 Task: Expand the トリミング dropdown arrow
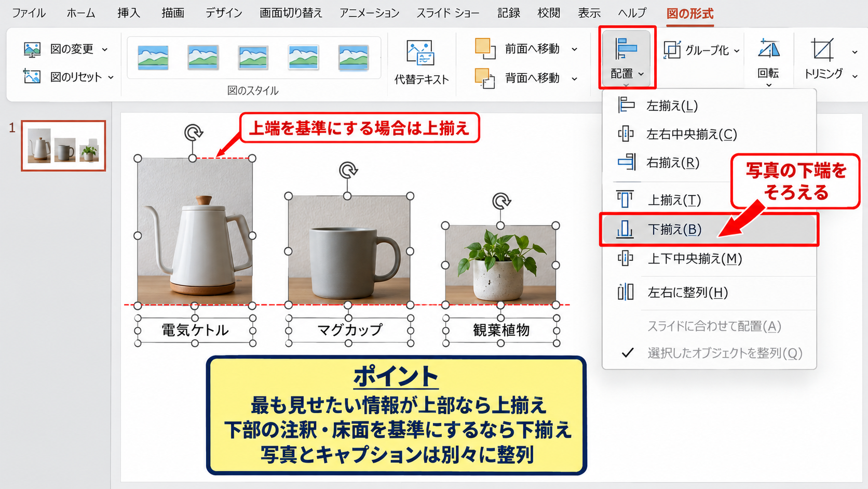coord(855,76)
